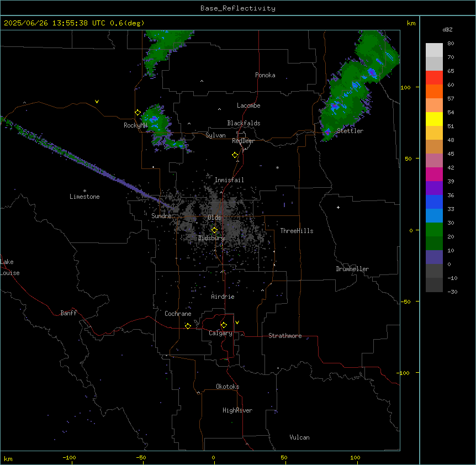Select the Vulcan label

coord(300,437)
